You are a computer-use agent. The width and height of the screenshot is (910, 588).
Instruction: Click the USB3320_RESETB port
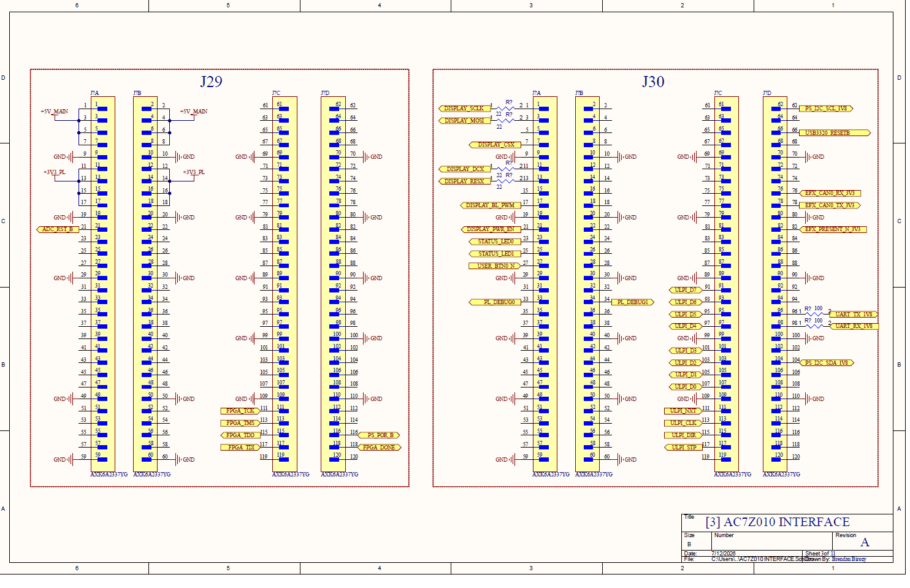[835, 132]
